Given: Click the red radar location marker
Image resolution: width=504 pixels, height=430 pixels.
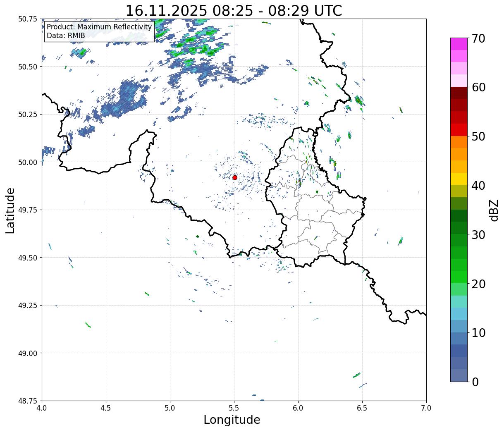Looking at the screenshot, I should coord(235,177).
